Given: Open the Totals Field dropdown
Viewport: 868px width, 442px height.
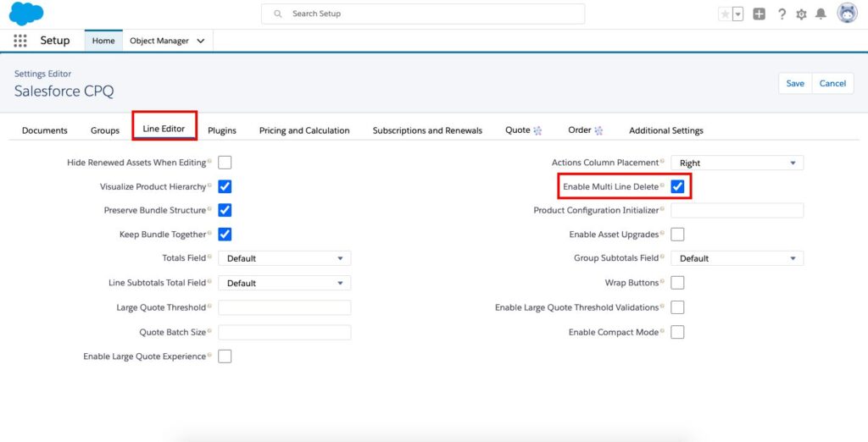Looking at the screenshot, I should tap(285, 258).
